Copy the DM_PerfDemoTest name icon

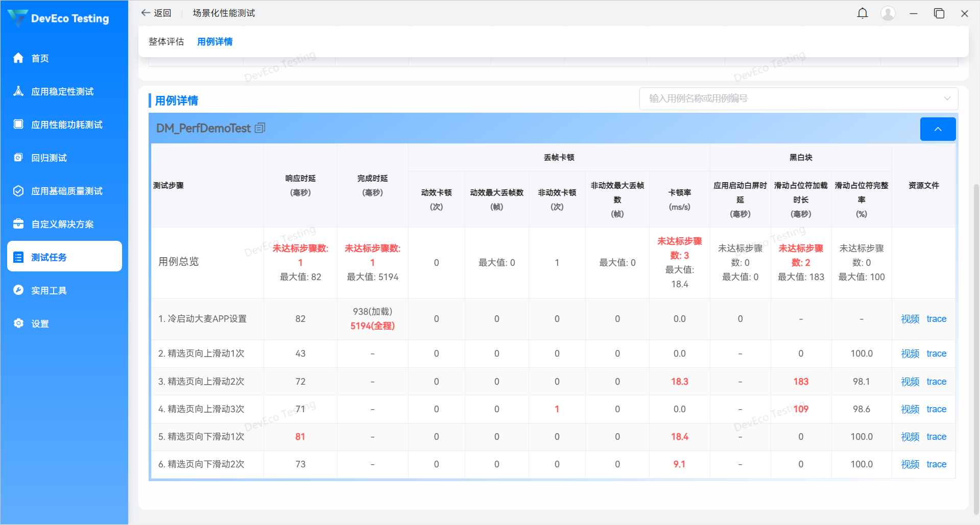[260, 128]
